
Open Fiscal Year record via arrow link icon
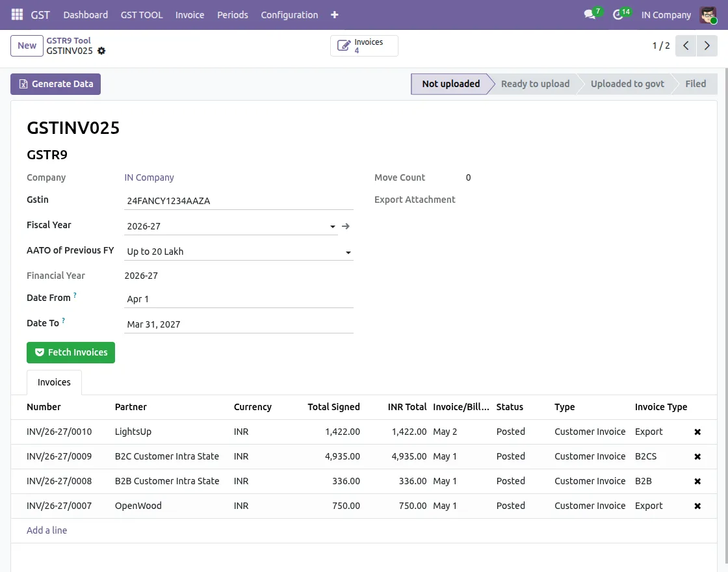pyautogui.click(x=345, y=226)
